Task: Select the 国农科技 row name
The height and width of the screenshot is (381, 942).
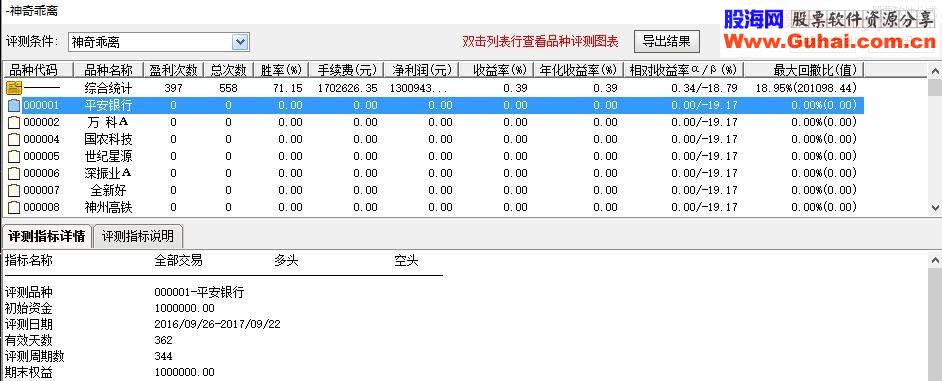Action: coord(108,139)
